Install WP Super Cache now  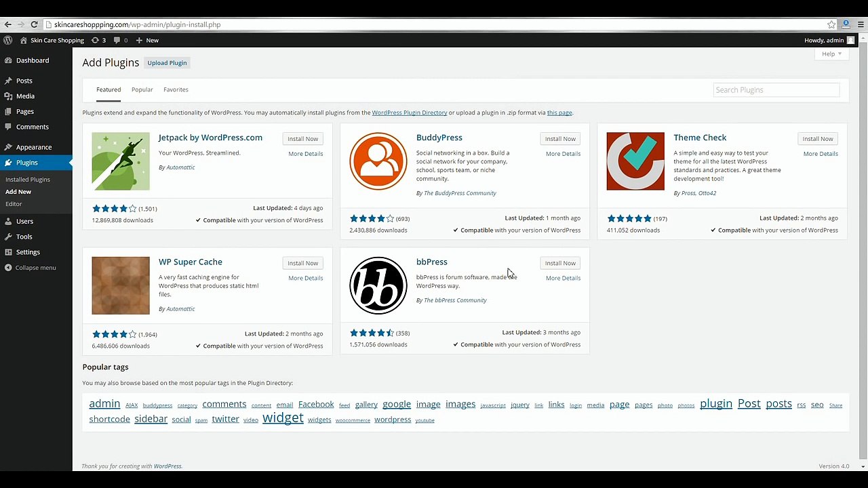click(302, 263)
